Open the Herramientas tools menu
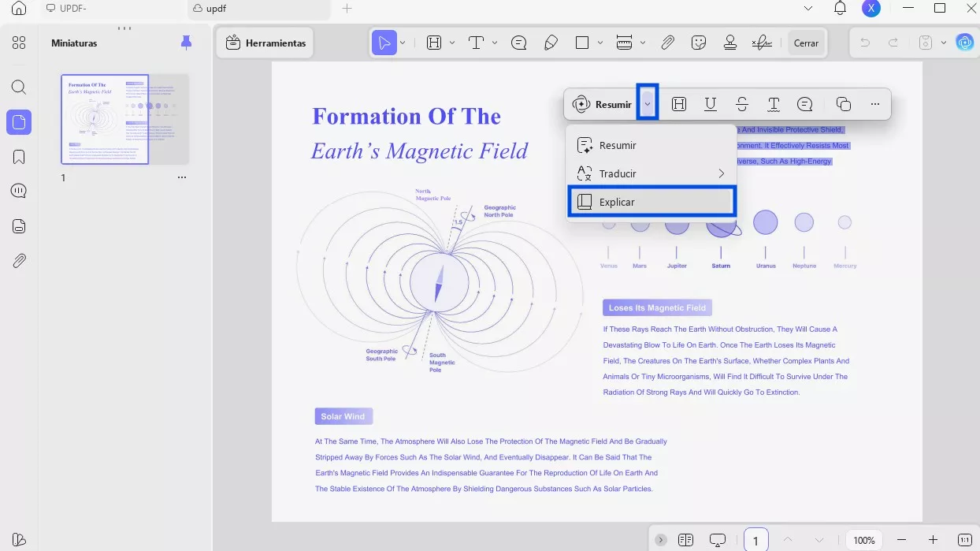Image resolution: width=980 pixels, height=551 pixels. pyautogui.click(x=265, y=43)
